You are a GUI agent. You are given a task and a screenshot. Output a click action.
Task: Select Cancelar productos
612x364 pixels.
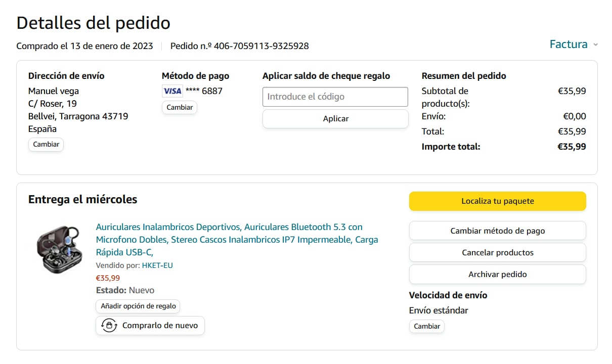(497, 252)
